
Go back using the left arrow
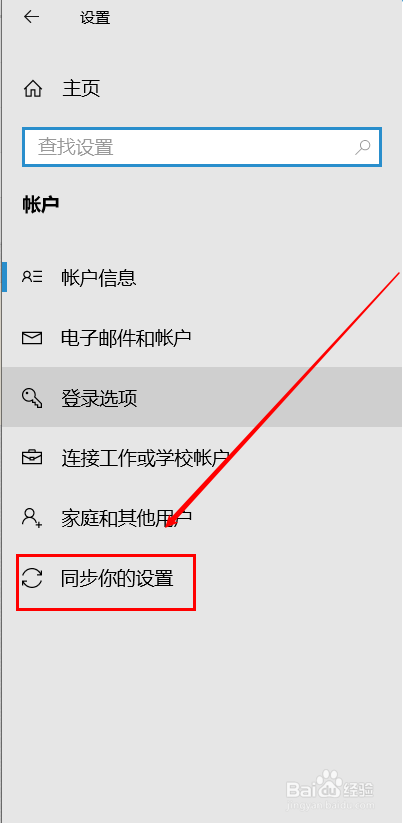(x=31, y=17)
